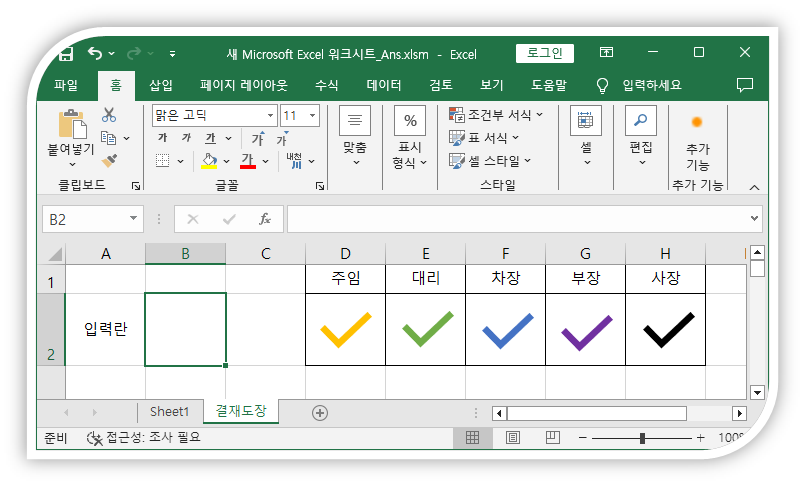Click the Undo arrow icon
This screenshot has height=486, width=805.
pos(95,53)
